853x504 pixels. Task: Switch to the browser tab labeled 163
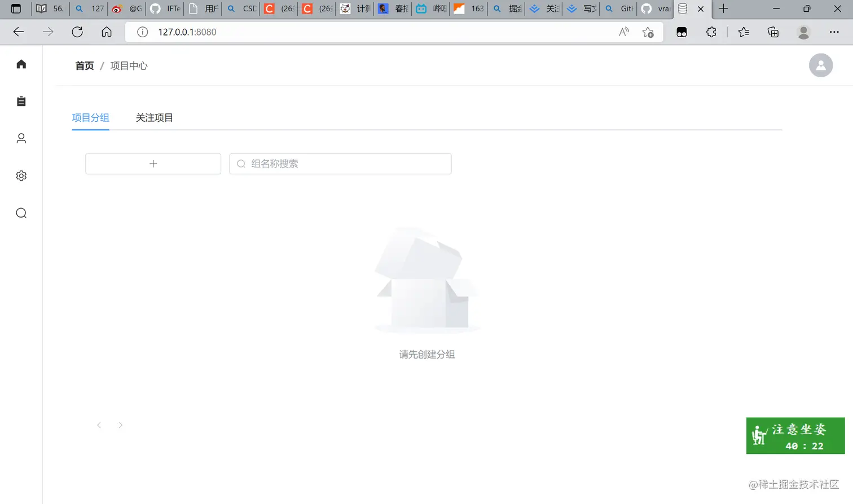[469, 8]
